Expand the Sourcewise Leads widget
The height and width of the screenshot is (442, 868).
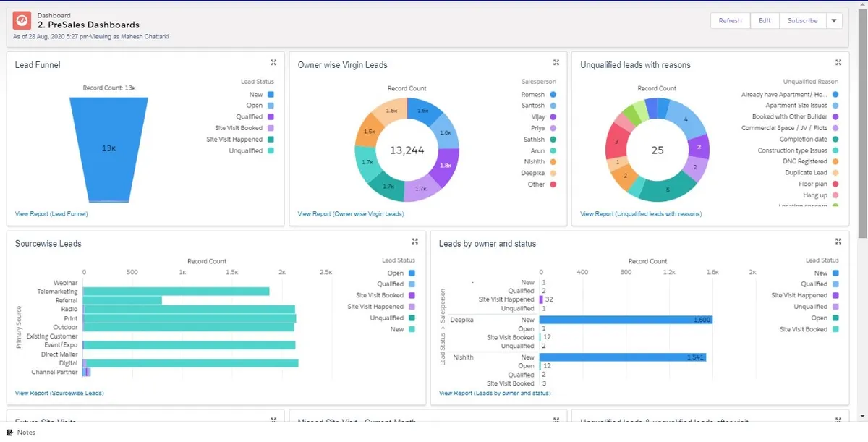click(x=415, y=242)
